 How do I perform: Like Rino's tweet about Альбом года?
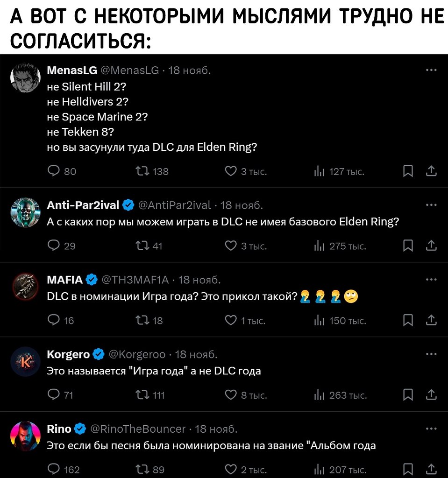click(x=231, y=470)
